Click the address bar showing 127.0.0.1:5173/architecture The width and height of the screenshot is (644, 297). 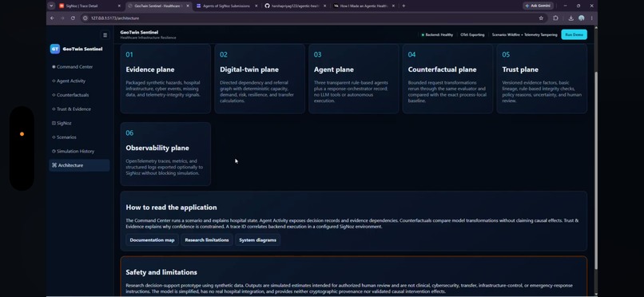coord(313,18)
